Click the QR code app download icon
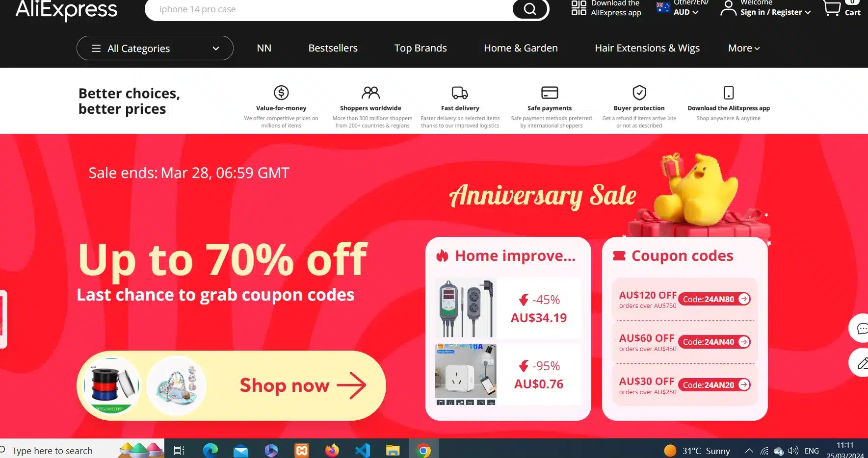This screenshot has height=458, width=868. point(579,8)
